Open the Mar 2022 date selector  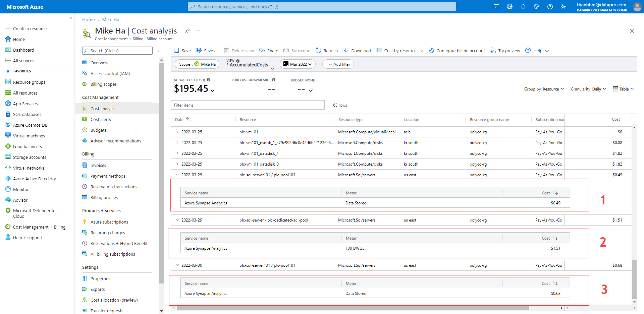click(297, 64)
